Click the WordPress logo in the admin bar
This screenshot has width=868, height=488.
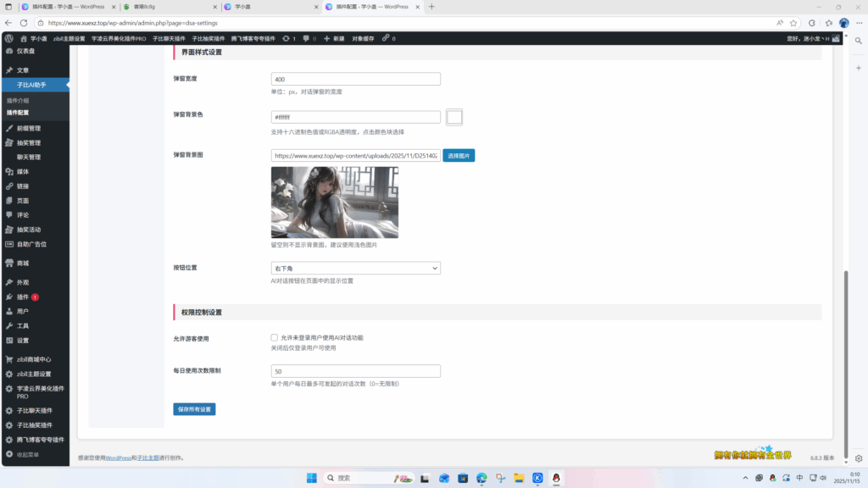point(8,38)
